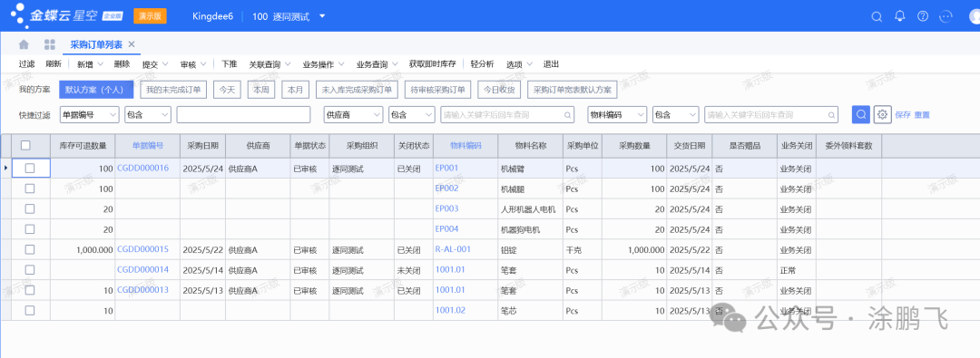Screen dimensions: 980x358
Task: Click the blue quick filter search button
Action: click(x=860, y=115)
